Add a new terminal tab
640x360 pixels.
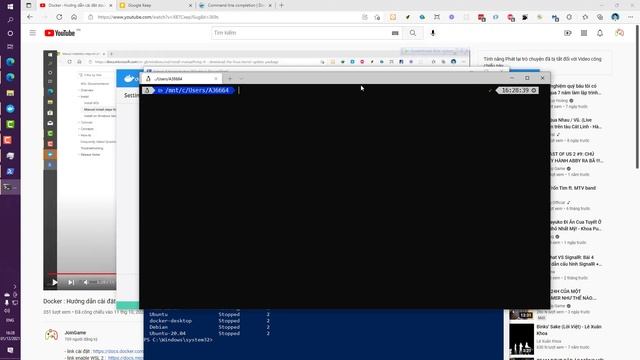(230, 78)
